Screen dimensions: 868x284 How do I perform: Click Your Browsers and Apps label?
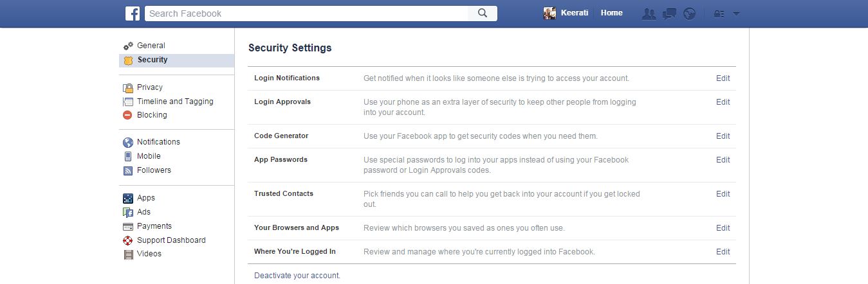[x=297, y=228]
